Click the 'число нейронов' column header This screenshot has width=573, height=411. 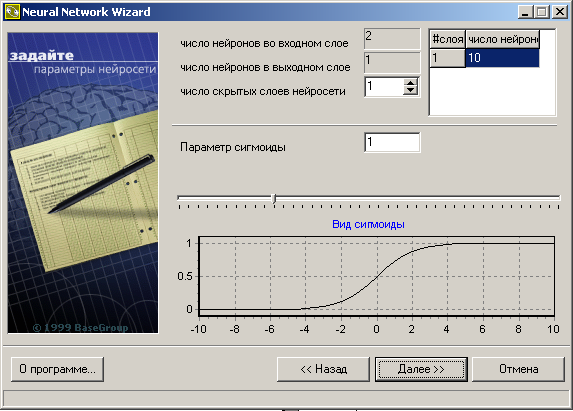click(x=502, y=39)
